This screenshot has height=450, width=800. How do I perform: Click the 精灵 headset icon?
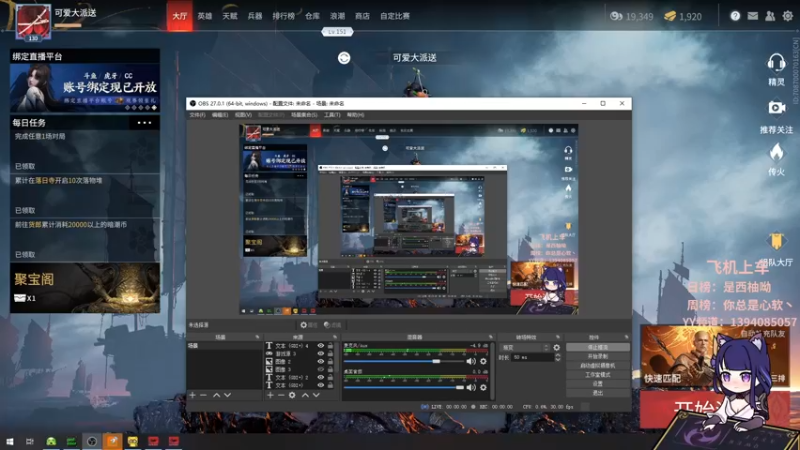(x=776, y=63)
